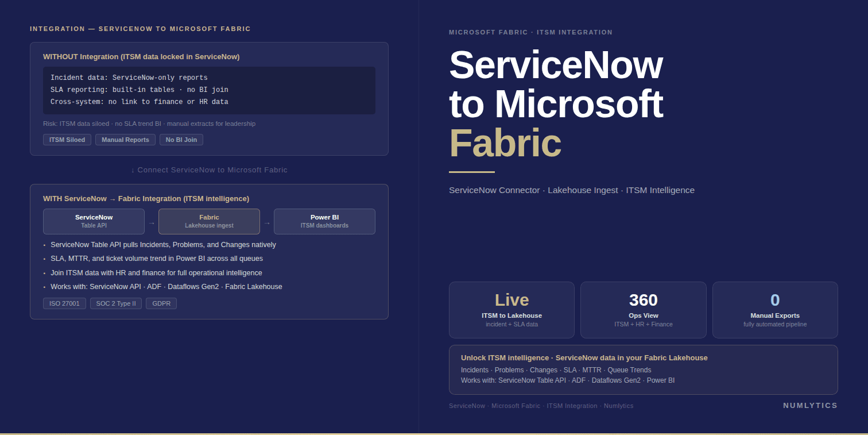Click 'MICROSOFT FABRIC · ITSM INTEGRATION' label
This screenshot has width=868, height=435.
[x=530, y=32]
